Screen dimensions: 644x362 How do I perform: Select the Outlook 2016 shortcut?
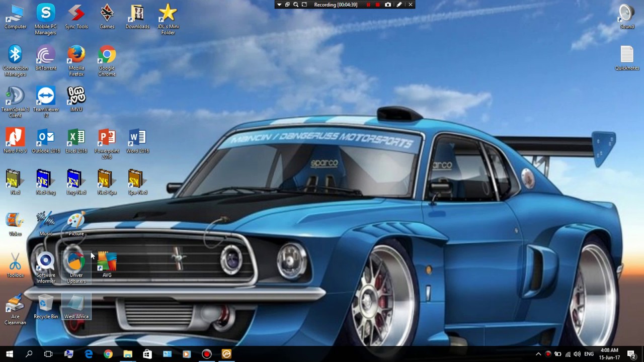click(45, 140)
